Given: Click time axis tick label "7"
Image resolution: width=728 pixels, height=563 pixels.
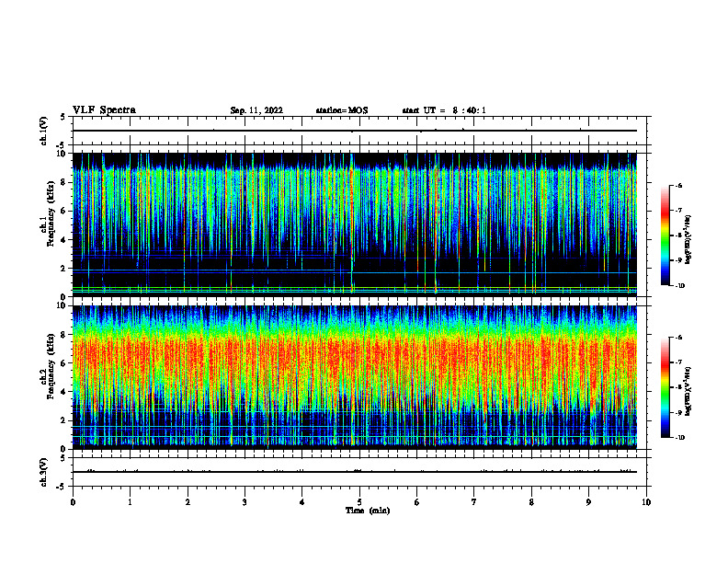Looking at the screenshot, I should pos(474,502).
